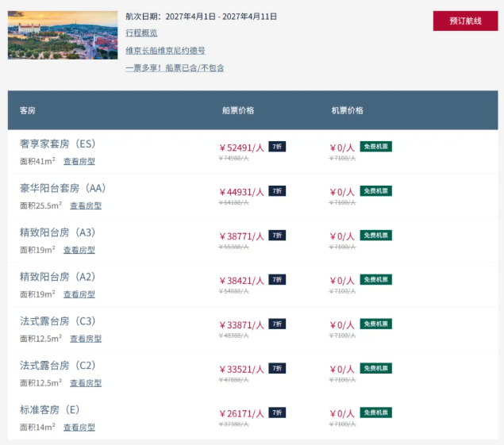504x445 pixels.
Task: Select the price ¥38771/人
Action: pyautogui.click(x=241, y=236)
